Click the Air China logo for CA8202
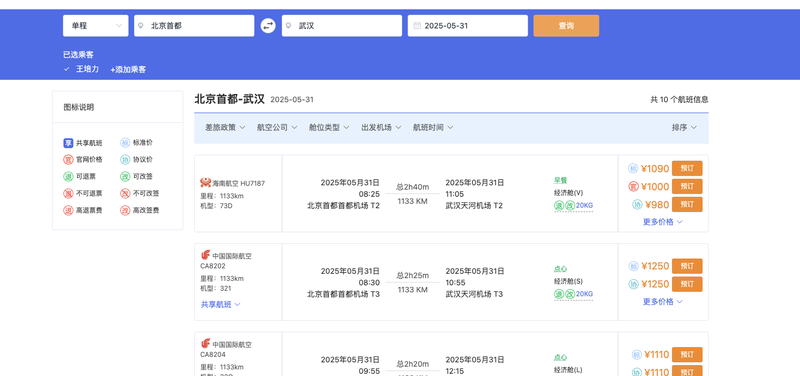Screen dimensions: 800x376 point(206,255)
